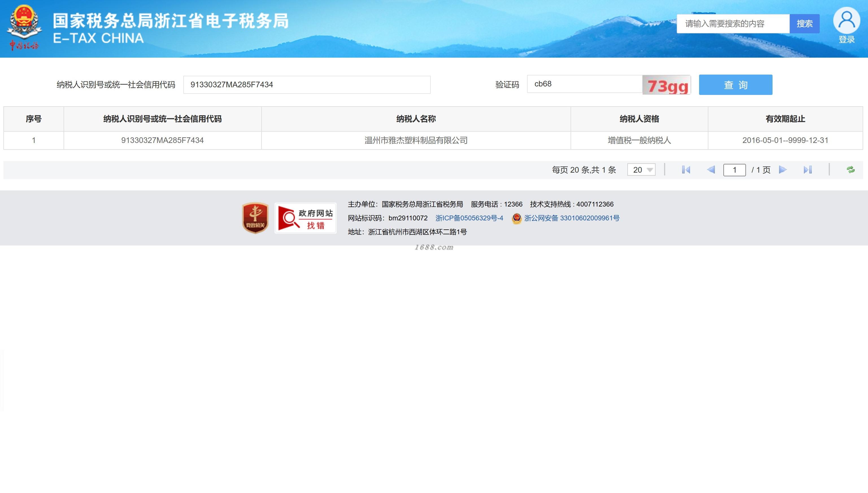Click the 查询 query button
868x493 pixels.
point(736,85)
